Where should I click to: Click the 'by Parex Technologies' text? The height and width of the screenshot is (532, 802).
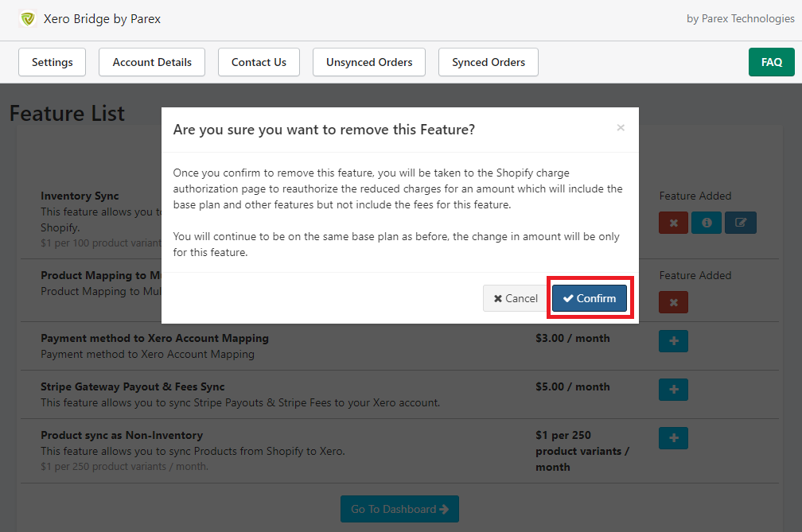(741, 19)
